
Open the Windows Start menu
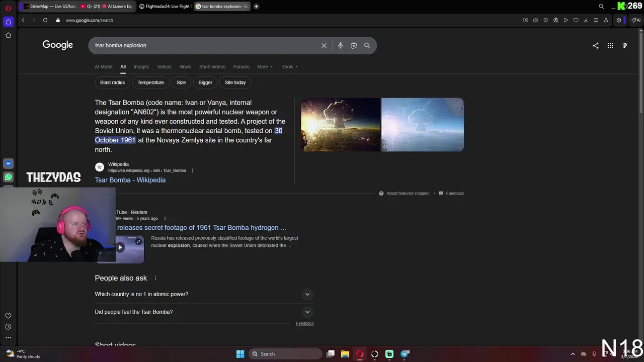tap(240, 354)
